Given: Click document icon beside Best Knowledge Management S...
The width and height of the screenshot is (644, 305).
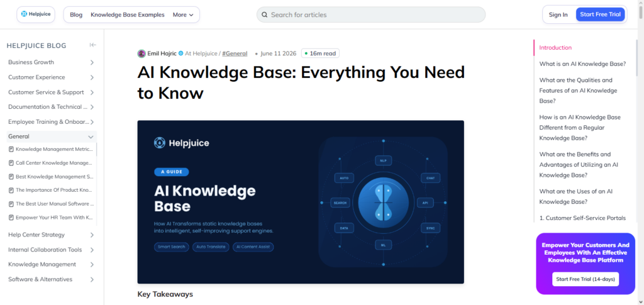Looking at the screenshot, I should pyautogui.click(x=11, y=177).
